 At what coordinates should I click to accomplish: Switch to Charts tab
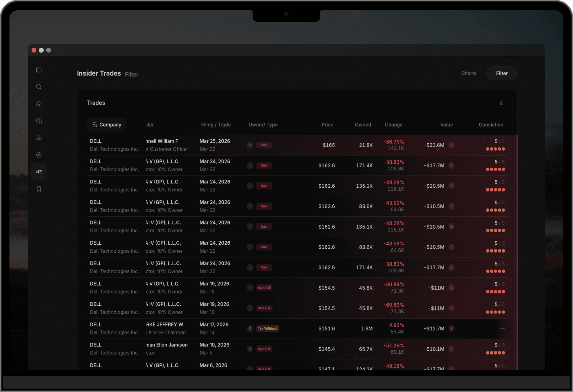(x=469, y=73)
